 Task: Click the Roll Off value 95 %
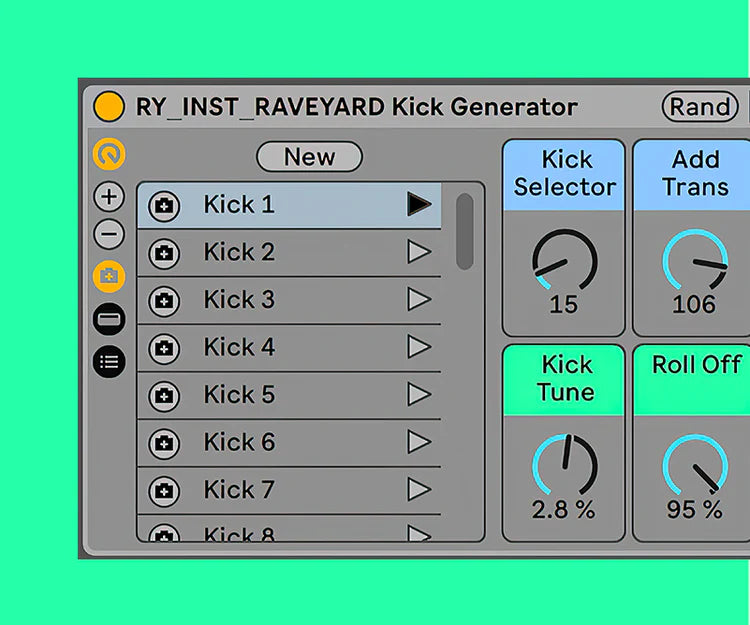click(694, 510)
